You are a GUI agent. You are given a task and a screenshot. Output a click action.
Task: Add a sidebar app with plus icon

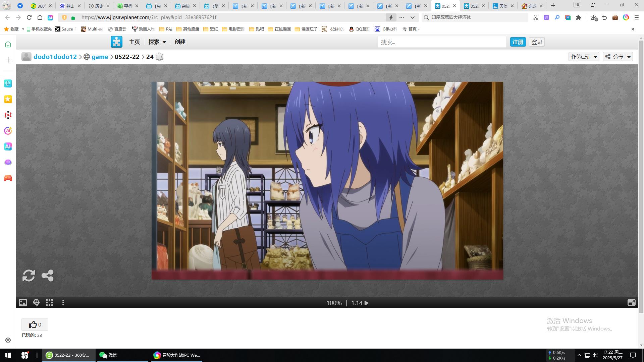[x=8, y=60]
